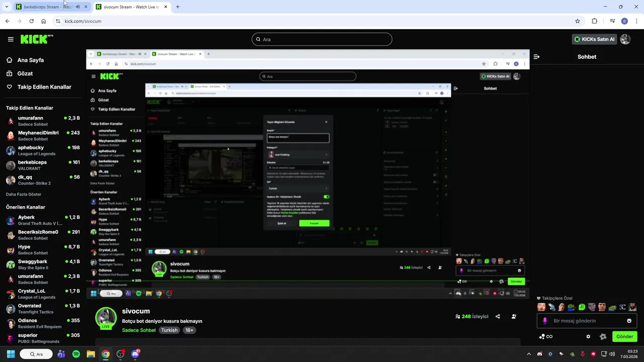Send message with Gönder button
Viewport: 644px width, 362px height.
[625, 337]
